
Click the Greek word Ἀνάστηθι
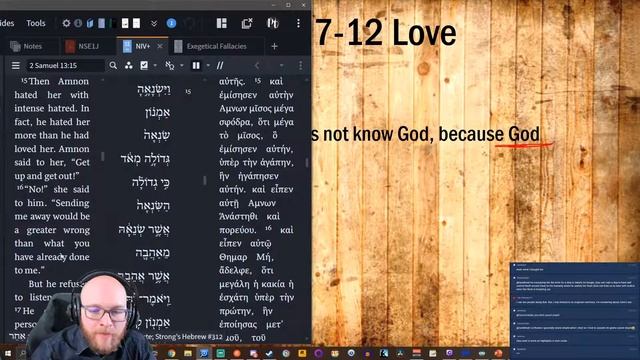pyautogui.click(x=238, y=216)
